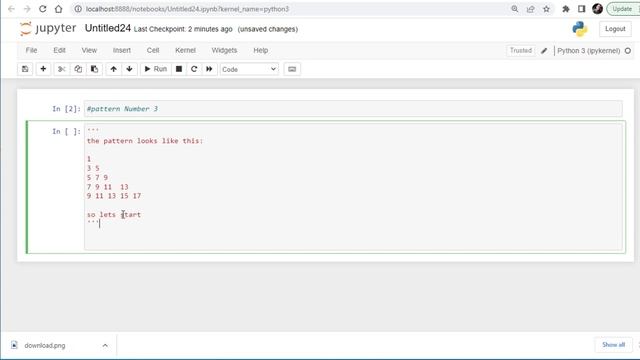
Task: Run the current cell
Action: pyautogui.click(x=156, y=69)
